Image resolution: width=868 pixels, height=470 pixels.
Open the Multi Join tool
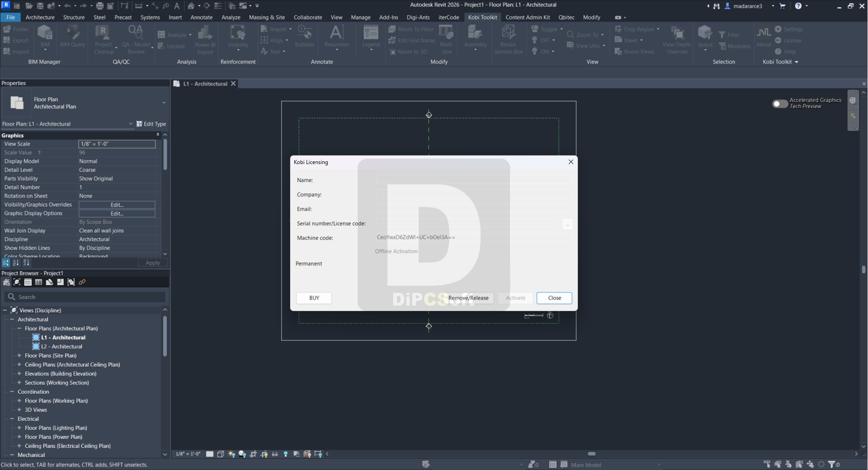(x=446, y=39)
